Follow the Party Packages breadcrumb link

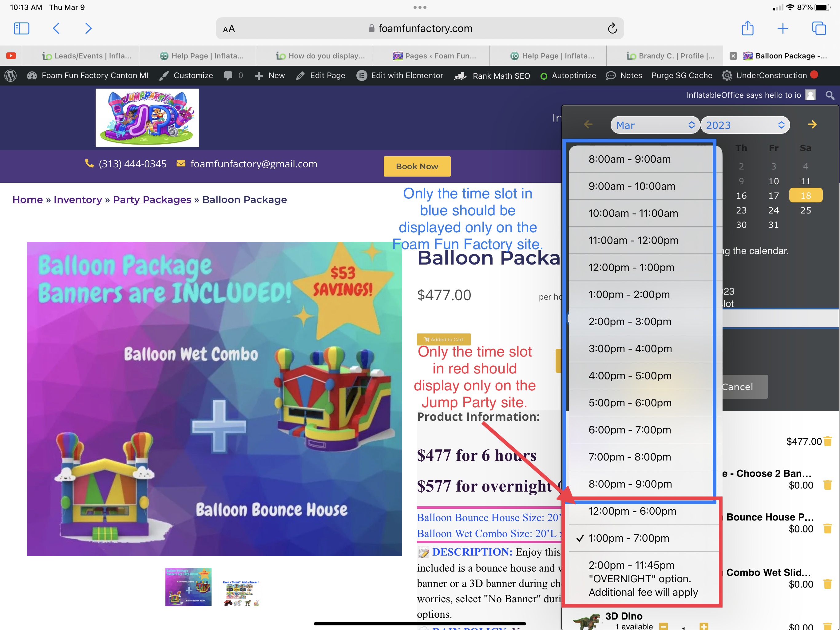pyautogui.click(x=152, y=199)
